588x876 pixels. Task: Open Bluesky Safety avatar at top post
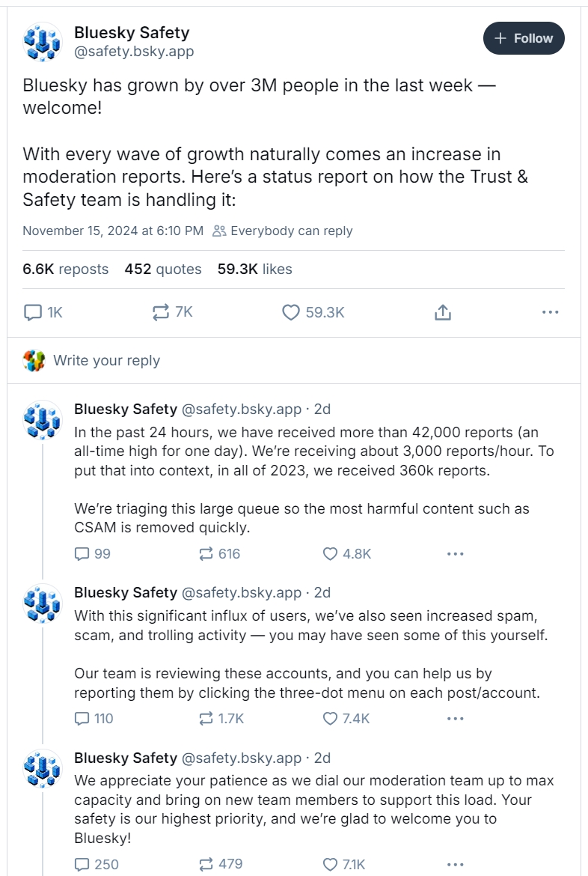42,42
